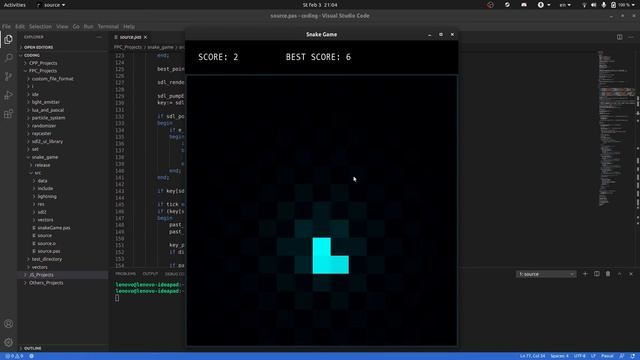
Task: Split the terminal panel
Action: (597, 274)
